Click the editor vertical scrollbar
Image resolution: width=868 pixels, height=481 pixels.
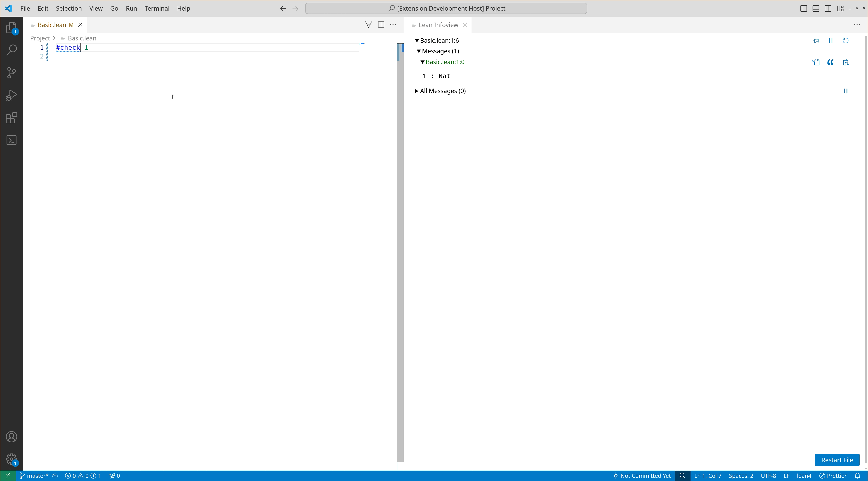pyautogui.click(x=400, y=253)
